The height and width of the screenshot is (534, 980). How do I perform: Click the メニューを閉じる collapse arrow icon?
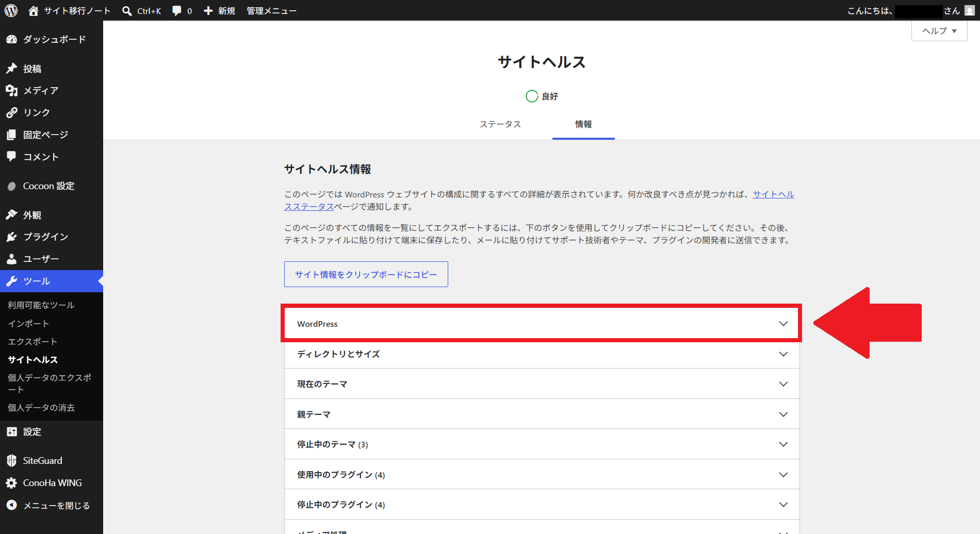coord(12,505)
